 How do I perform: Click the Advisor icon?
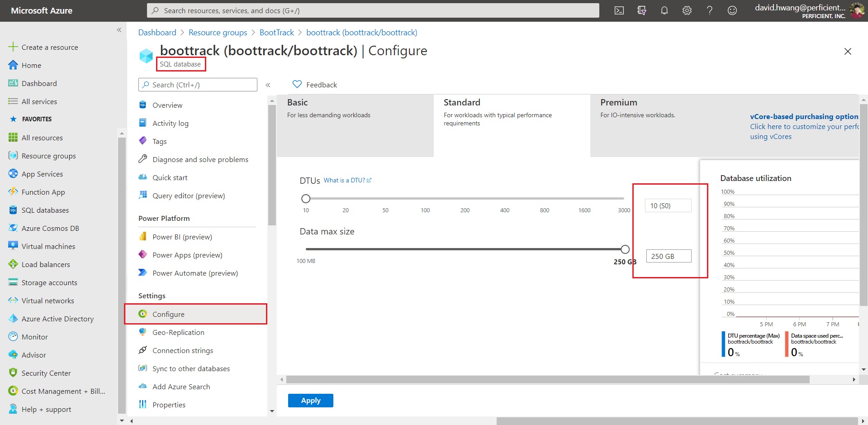click(13, 355)
